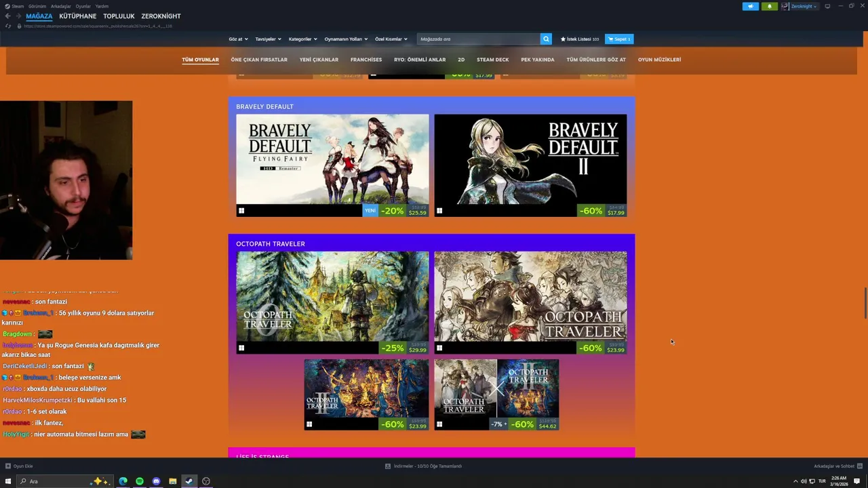Open the TOPLULUK main tab
Screen dimensions: 868x488
119,16
